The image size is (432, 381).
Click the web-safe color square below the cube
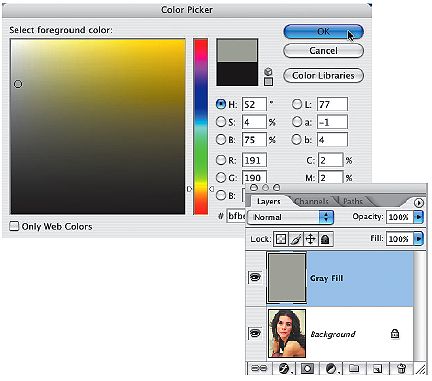click(268, 81)
